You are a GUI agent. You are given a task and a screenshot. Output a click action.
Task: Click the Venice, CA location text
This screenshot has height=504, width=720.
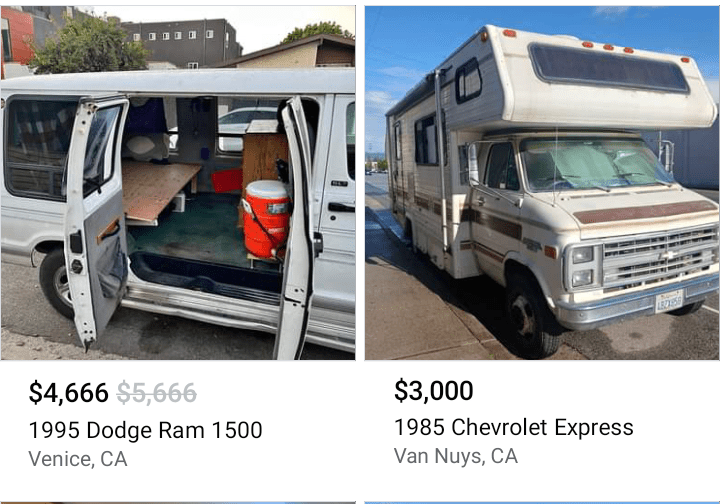(78, 459)
